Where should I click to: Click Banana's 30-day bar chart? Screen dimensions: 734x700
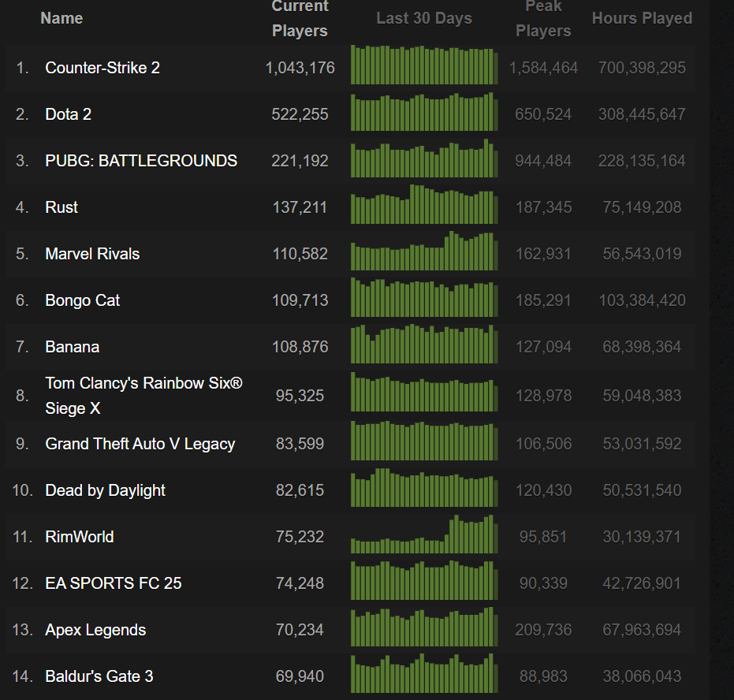coord(424,344)
